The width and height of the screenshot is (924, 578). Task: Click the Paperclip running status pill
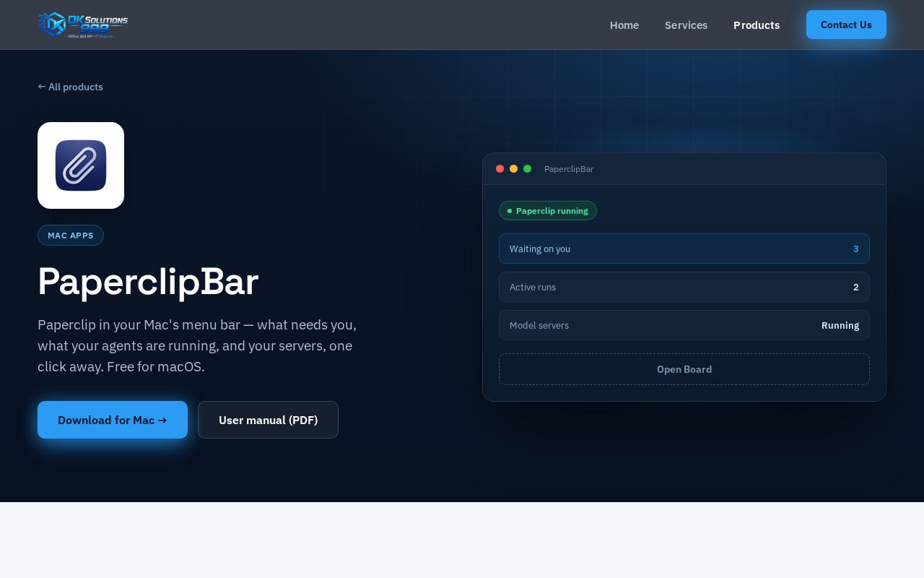click(x=548, y=211)
